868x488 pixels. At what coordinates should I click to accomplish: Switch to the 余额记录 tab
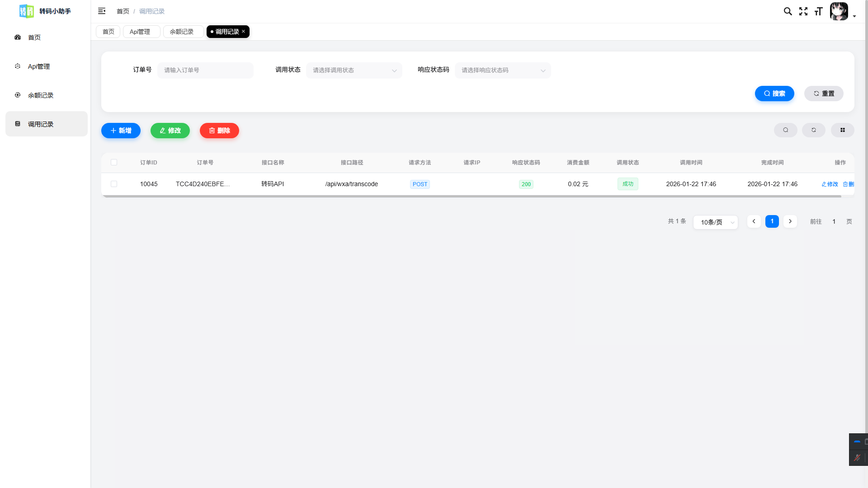coord(182,32)
